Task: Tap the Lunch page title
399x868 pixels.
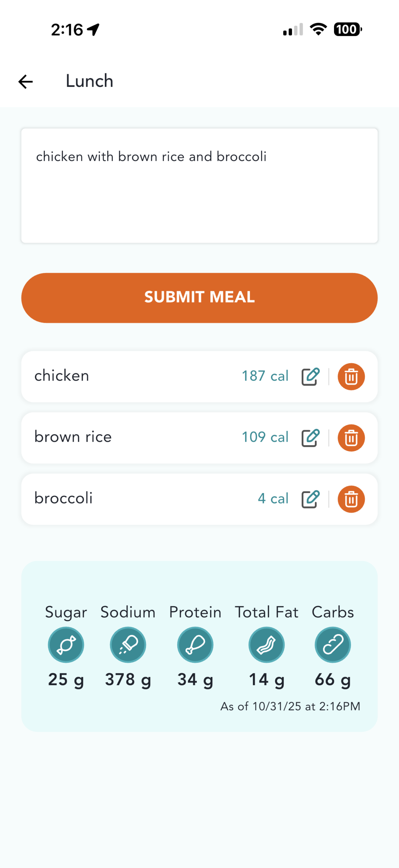Action: point(89,81)
